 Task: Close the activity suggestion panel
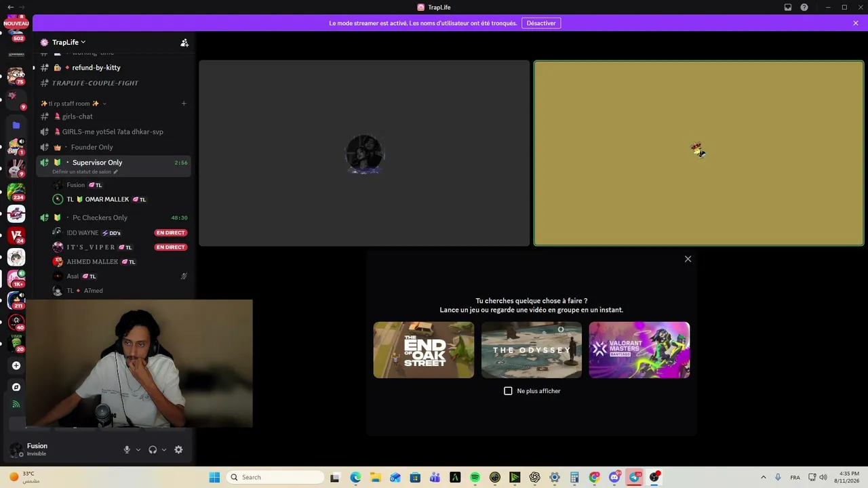(688, 259)
